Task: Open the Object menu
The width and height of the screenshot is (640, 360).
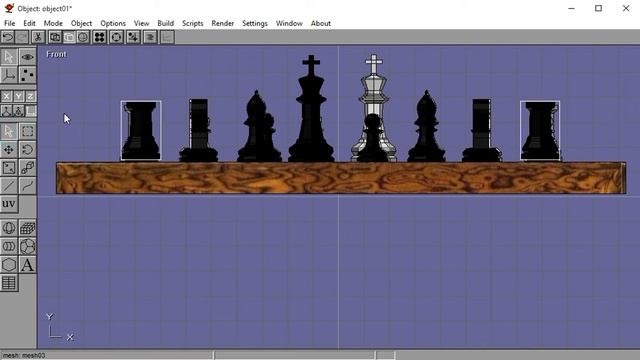Action: tap(81, 23)
